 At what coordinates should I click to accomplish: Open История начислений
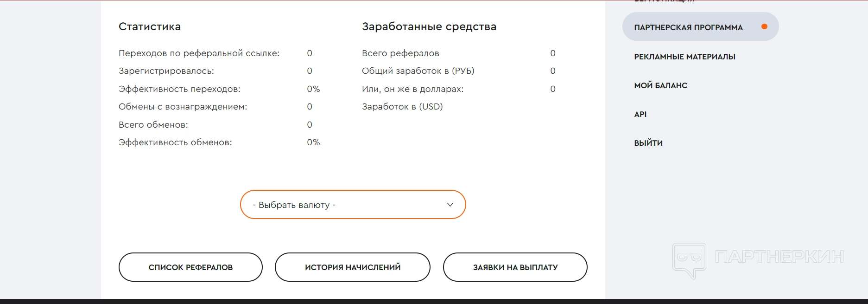click(x=352, y=267)
